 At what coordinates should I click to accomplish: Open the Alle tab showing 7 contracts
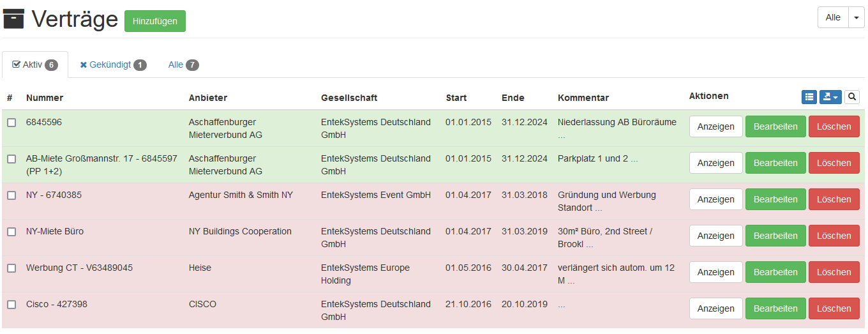coord(183,65)
